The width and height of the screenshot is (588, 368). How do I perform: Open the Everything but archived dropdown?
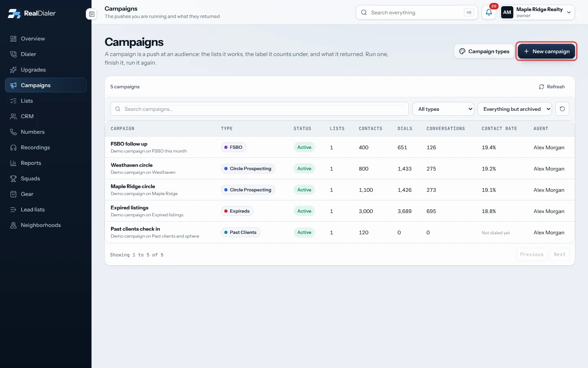click(514, 109)
